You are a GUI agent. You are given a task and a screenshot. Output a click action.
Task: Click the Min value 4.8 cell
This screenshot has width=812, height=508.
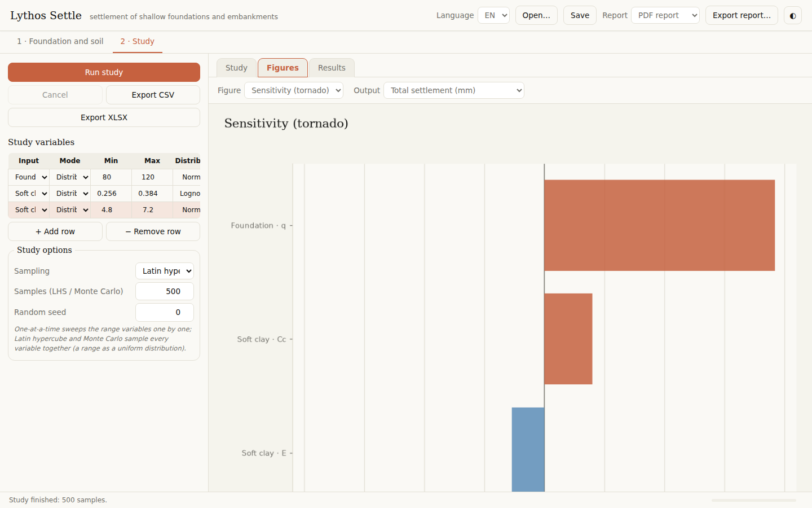(x=111, y=210)
